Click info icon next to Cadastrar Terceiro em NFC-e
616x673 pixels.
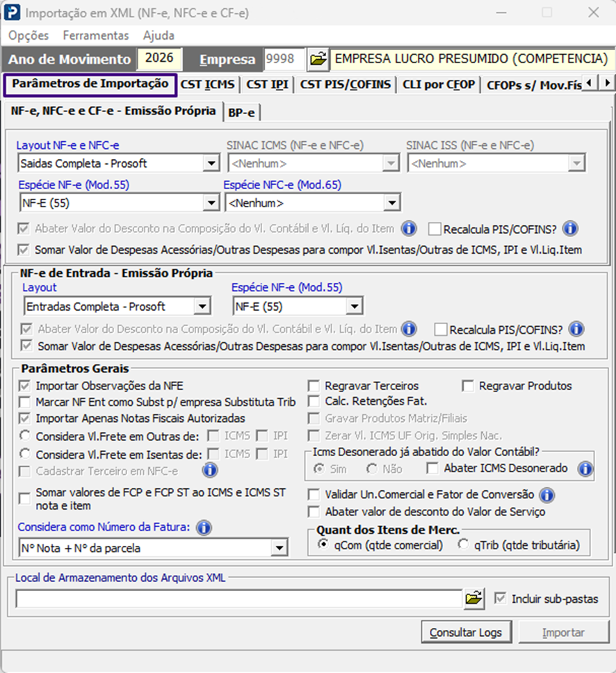(210, 471)
